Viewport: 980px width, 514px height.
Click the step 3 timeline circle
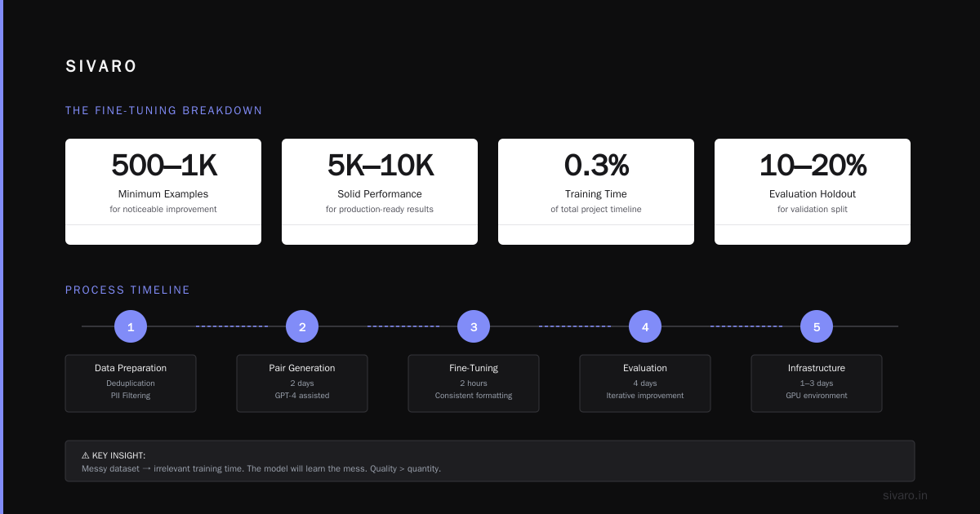pyautogui.click(x=474, y=326)
